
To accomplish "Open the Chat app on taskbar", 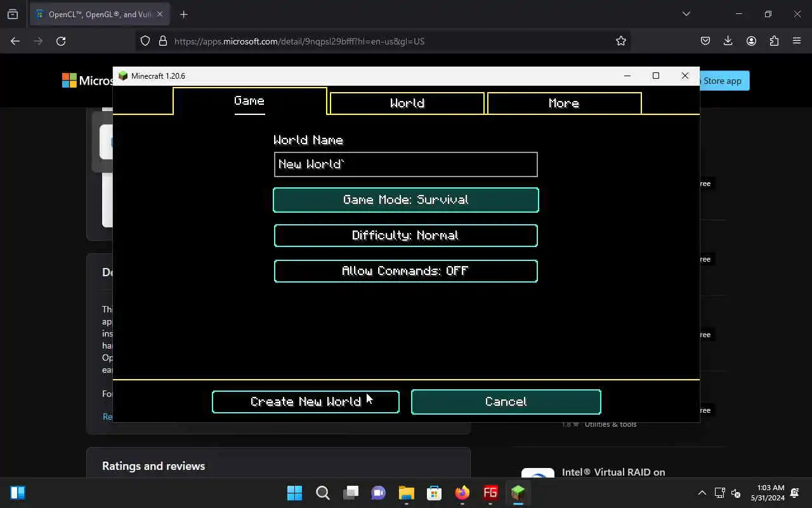I will pyautogui.click(x=379, y=493).
